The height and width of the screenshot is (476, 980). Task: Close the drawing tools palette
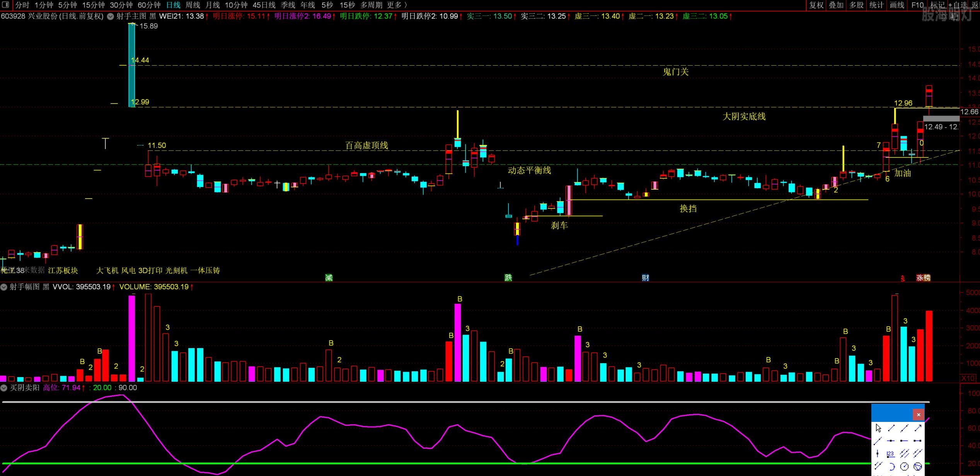[x=919, y=415]
